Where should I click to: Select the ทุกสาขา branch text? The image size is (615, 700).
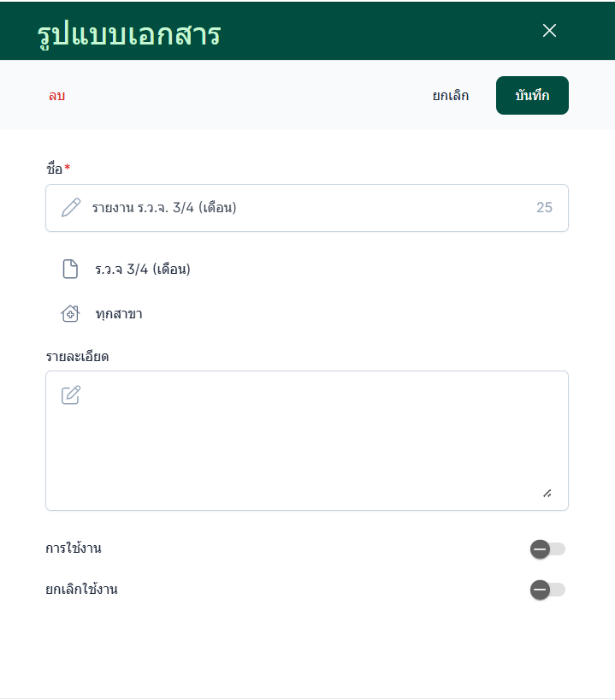119,314
